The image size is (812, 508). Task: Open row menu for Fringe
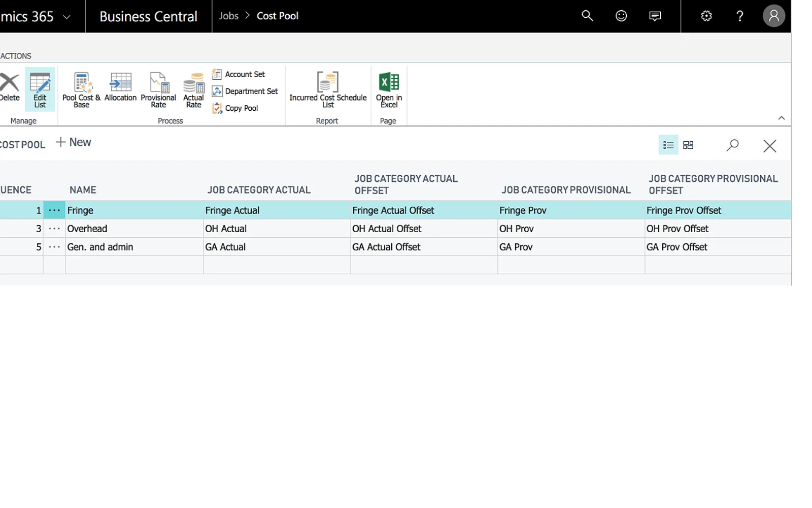pos(54,210)
